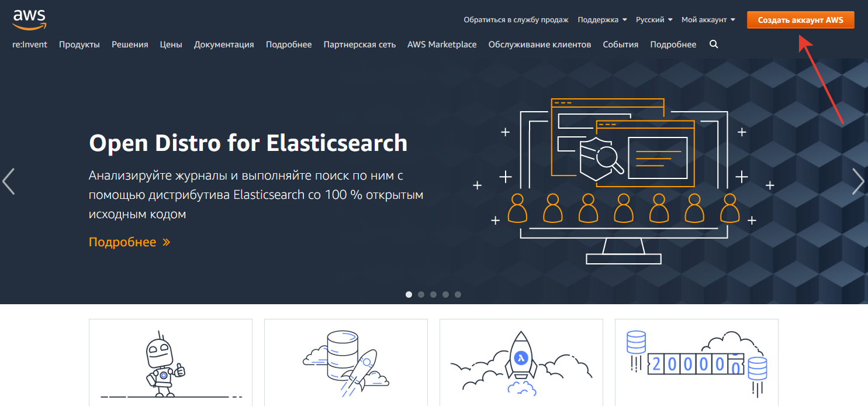Open the search magnifier icon
868x406 pixels.
tap(713, 44)
